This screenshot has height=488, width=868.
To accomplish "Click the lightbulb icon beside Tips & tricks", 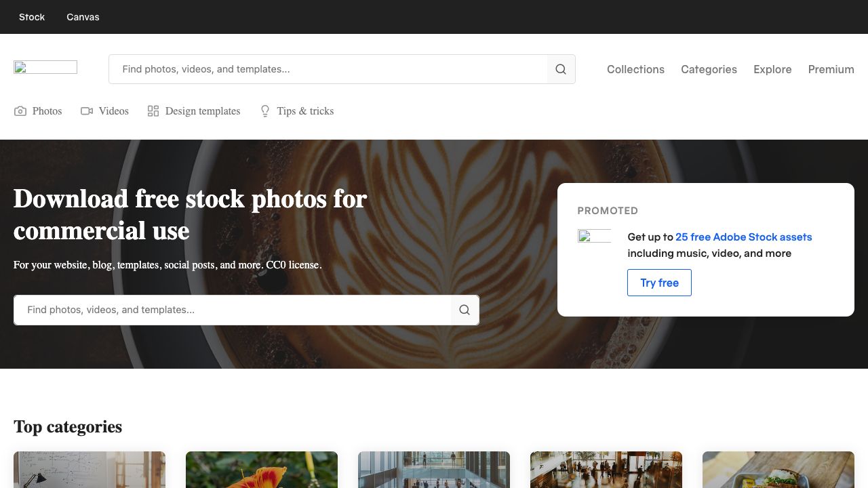I will (265, 111).
